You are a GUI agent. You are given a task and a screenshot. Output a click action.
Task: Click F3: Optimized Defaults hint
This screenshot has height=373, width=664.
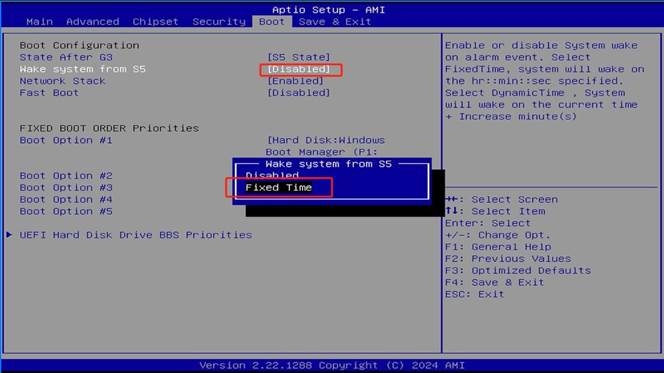tap(517, 271)
